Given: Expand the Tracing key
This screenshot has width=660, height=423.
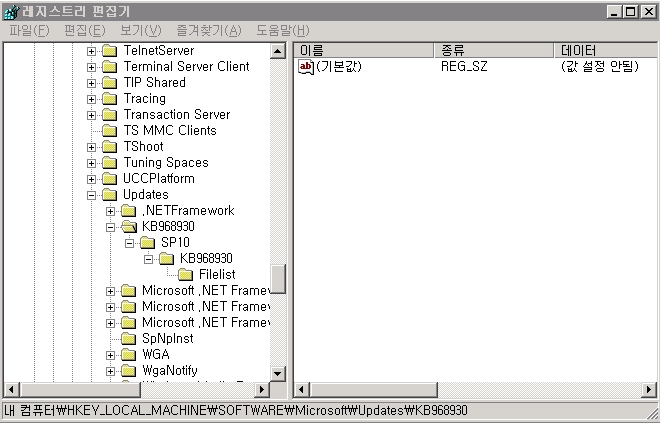Looking at the screenshot, I should [x=91, y=99].
